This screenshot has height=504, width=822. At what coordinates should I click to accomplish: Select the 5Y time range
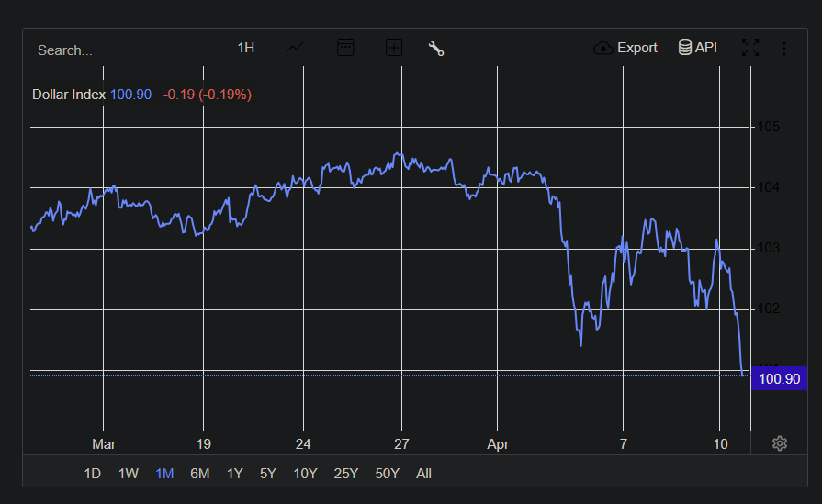pyautogui.click(x=268, y=474)
